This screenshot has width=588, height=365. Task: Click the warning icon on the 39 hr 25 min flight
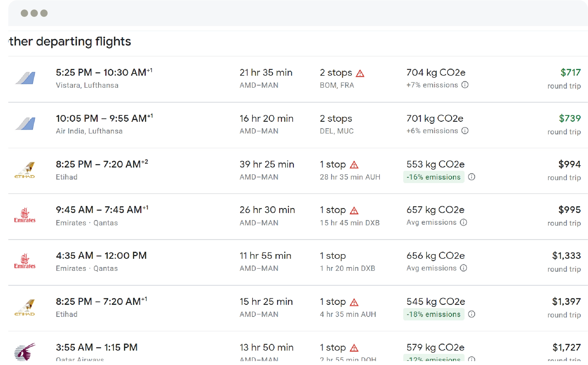(x=355, y=165)
